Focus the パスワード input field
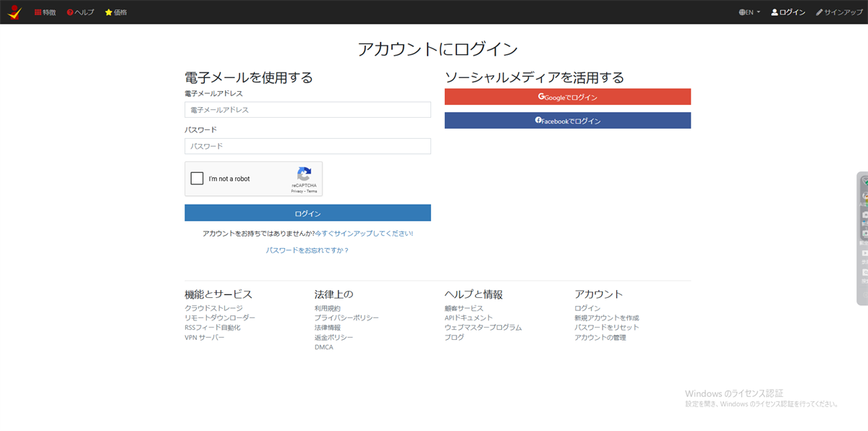This screenshot has width=868, height=431. [x=307, y=146]
